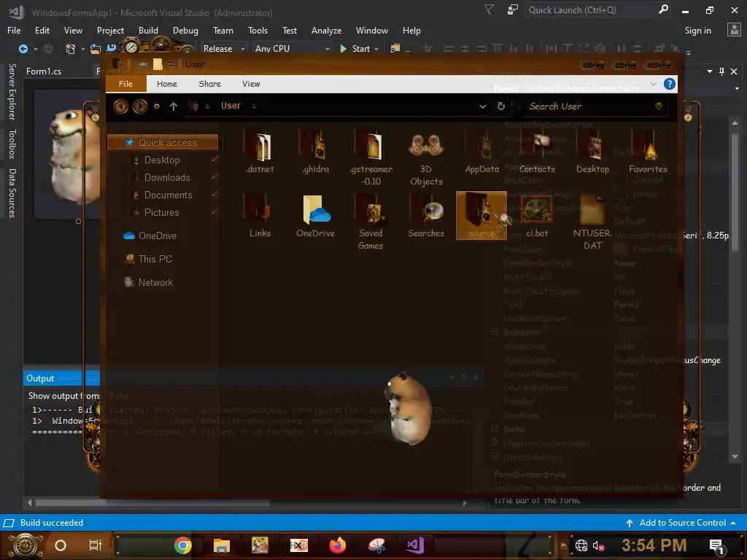This screenshot has width=747, height=560.
Task: Open Visual Studio notifications filter flag icon
Action: [x=489, y=9]
